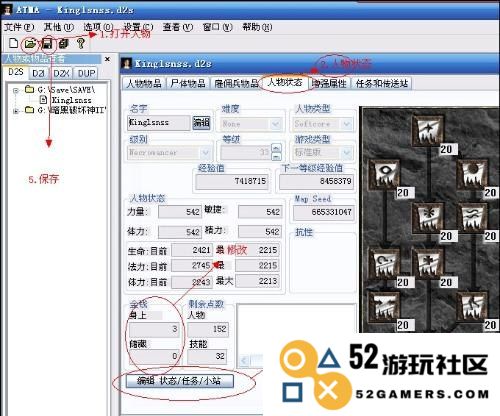
Task: Click the 经验值 experience field
Action: click(232, 182)
